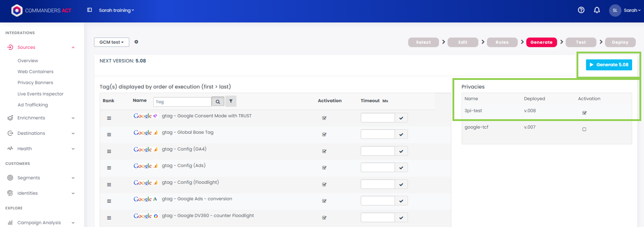Expand the Sarah training workspace dropdown

point(117,10)
